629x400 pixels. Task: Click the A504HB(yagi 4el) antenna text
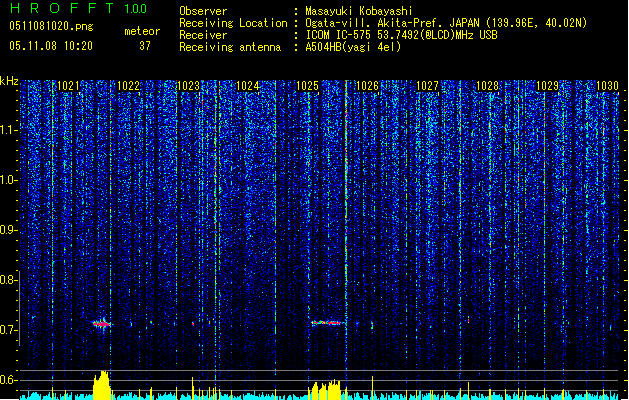[x=353, y=47]
